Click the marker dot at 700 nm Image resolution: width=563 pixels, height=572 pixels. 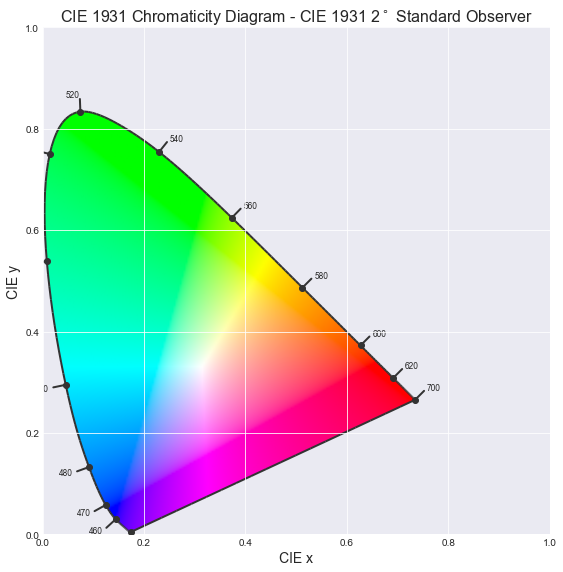click(x=415, y=400)
